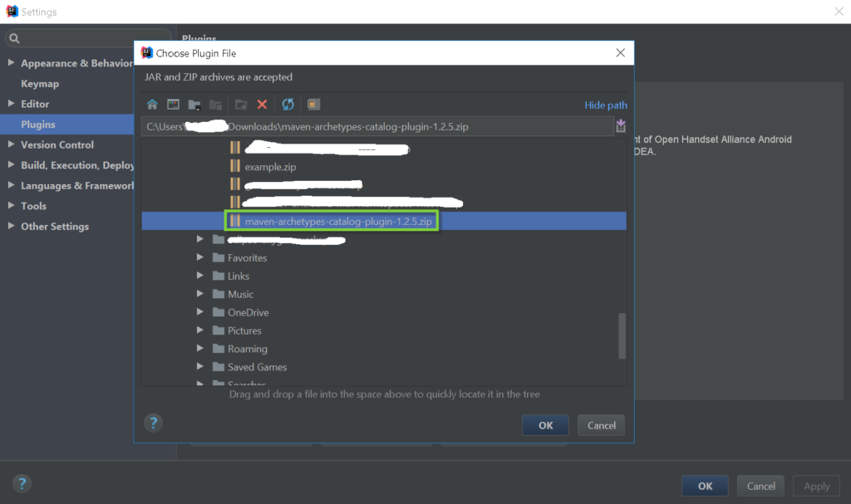
Task: Click the Refresh toolbar icon
Action: click(288, 104)
